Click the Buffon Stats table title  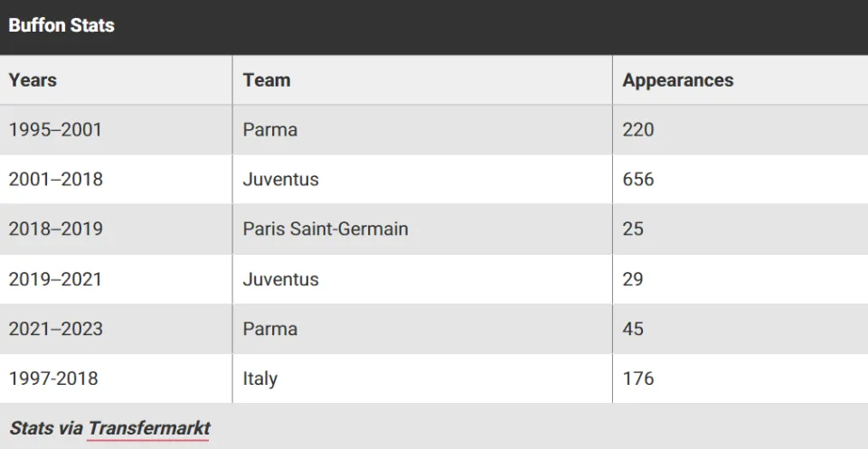tap(61, 25)
